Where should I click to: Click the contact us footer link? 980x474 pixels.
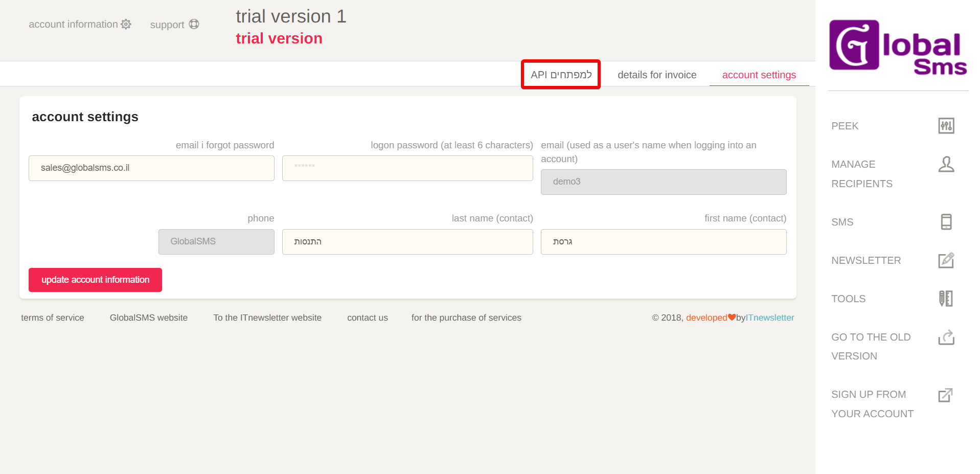click(368, 318)
